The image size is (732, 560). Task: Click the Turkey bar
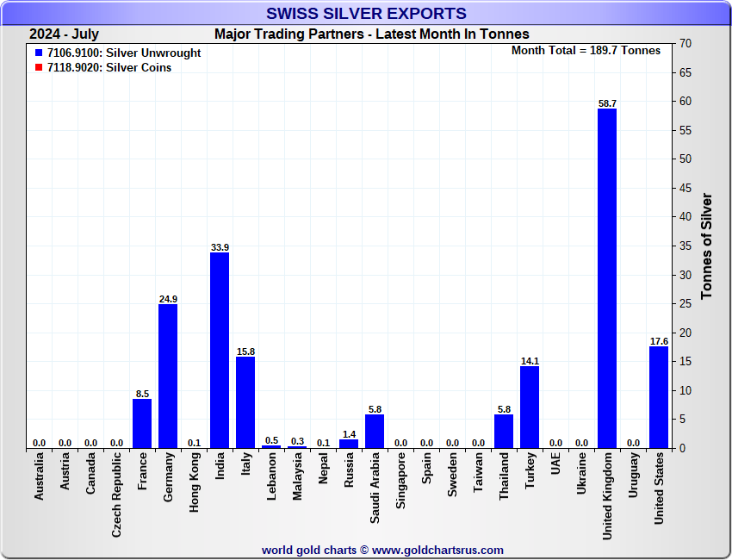530,407
